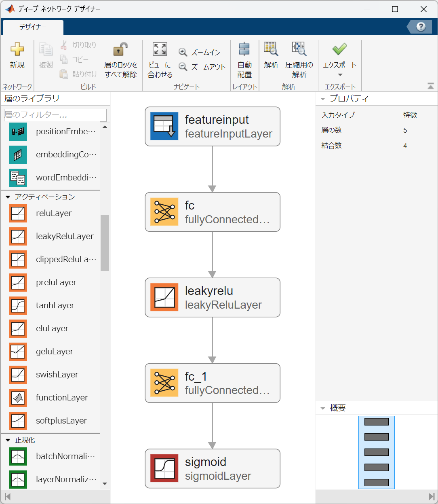Select the leakyrelu layer node
This screenshot has width=438, height=504.
coord(213,297)
